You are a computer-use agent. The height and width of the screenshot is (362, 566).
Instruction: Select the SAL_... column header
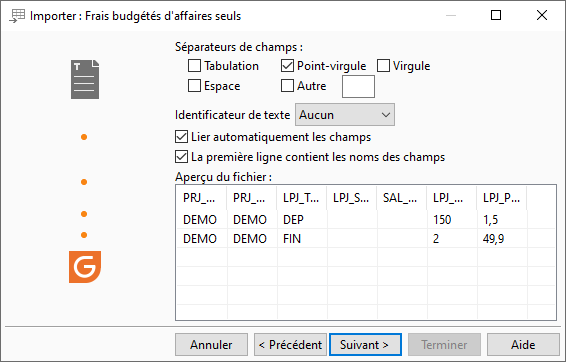click(401, 198)
